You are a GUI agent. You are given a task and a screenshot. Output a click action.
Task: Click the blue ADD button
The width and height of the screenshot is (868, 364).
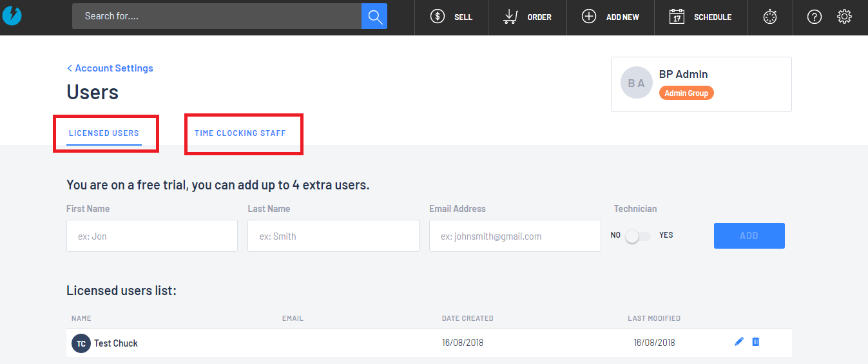(749, 236)
